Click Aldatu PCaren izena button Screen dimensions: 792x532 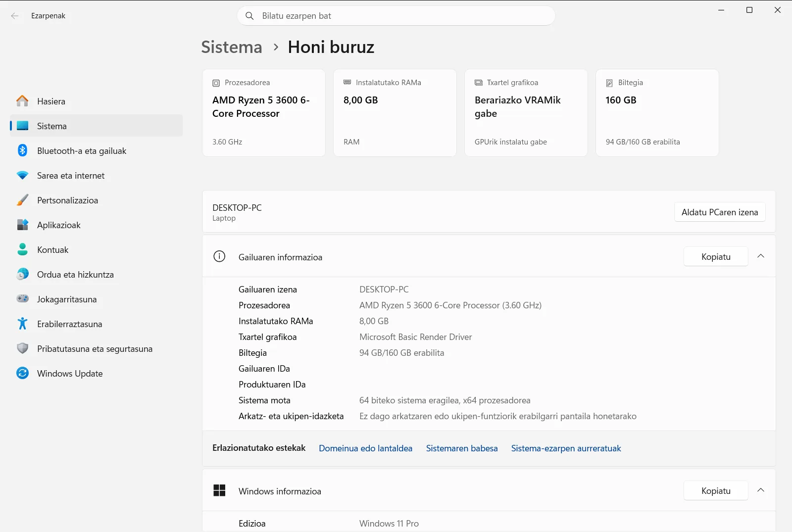point(720,212)
